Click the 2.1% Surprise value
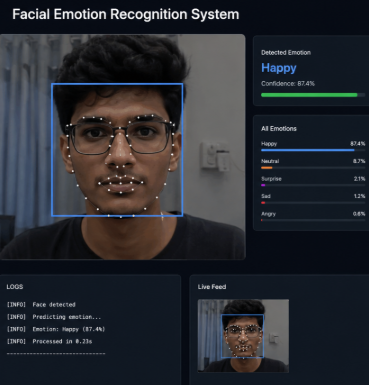 point(359,179)
